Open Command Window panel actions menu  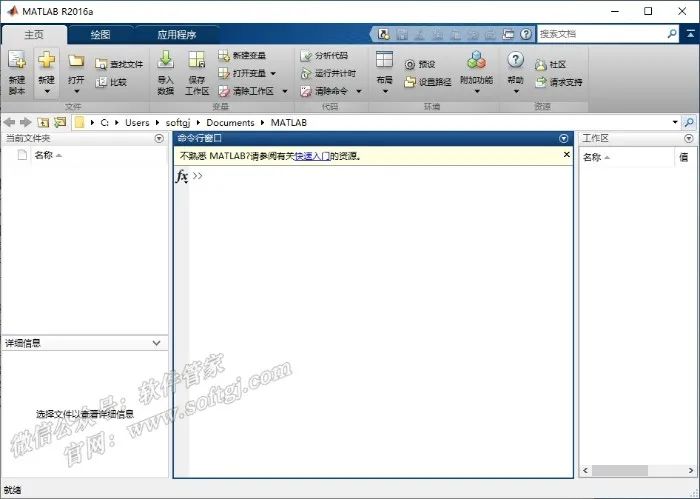pyautogui.click(x=563, y=139)
